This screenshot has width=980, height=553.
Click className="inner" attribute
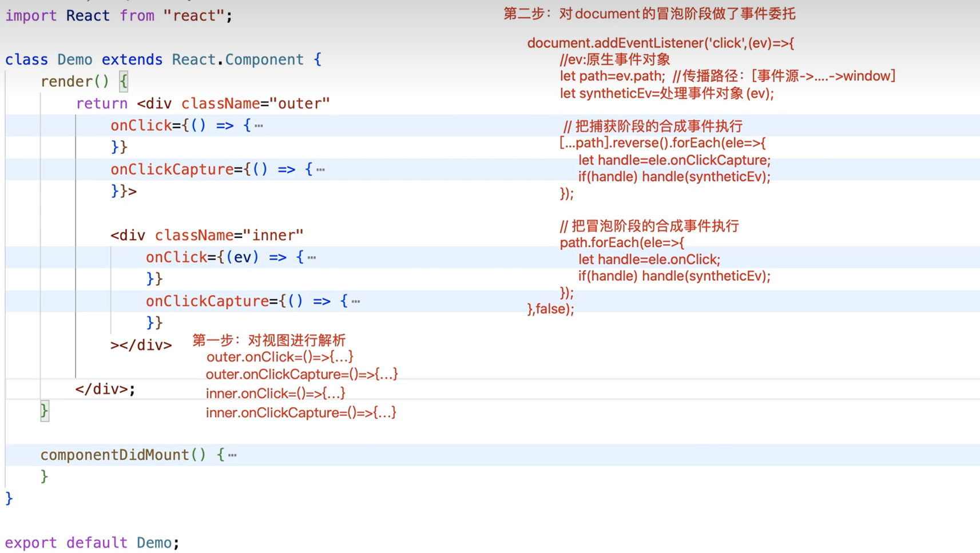pos(229,235)
